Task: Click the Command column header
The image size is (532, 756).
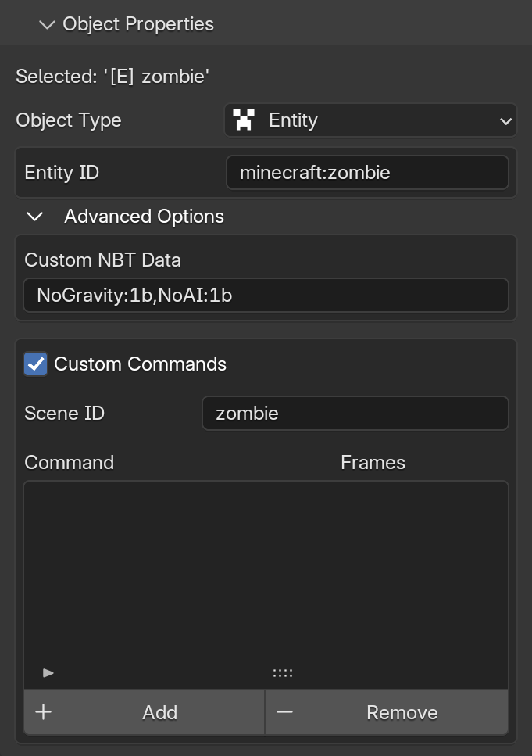Action: [x=70, y=462]
